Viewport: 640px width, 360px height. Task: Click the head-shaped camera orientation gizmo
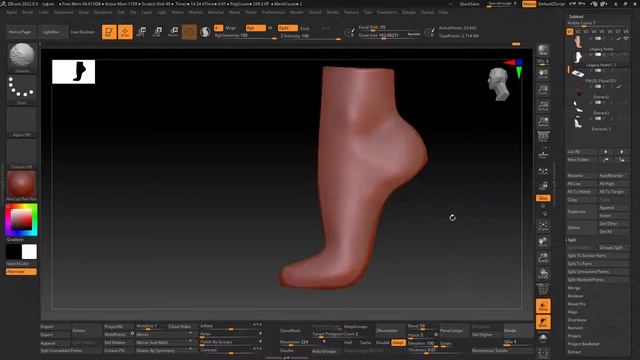coord(498,84)
